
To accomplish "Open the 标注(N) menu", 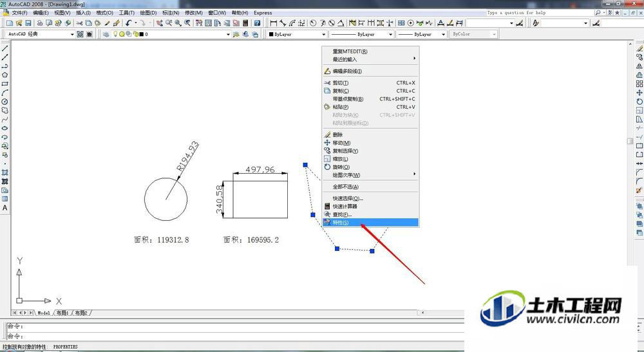I will [x=171, y=13].
